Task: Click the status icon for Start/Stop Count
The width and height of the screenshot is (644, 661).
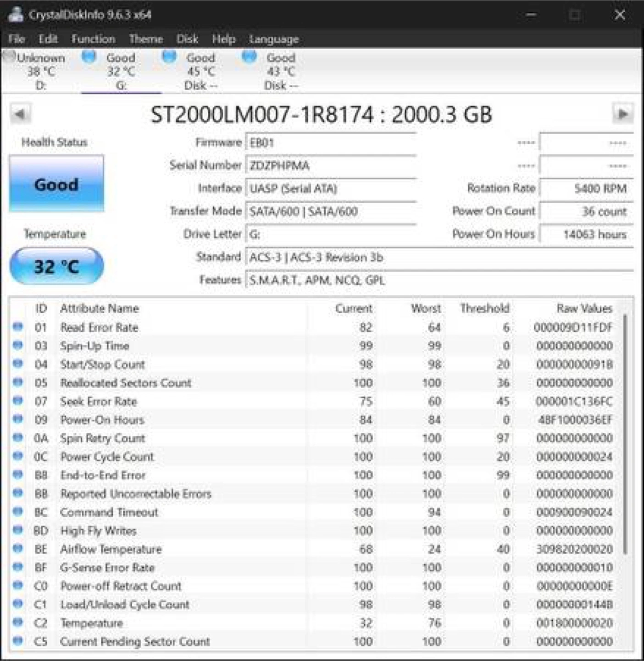Action: click(x=18, y=364)
